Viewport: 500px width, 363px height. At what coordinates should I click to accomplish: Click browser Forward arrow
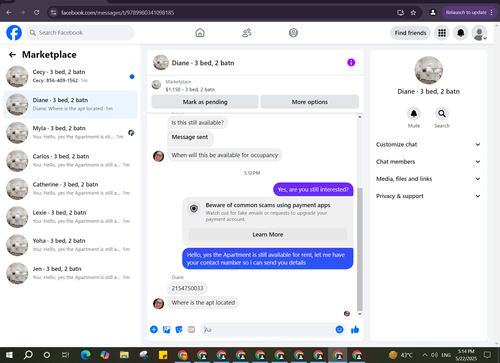[23, 13]
